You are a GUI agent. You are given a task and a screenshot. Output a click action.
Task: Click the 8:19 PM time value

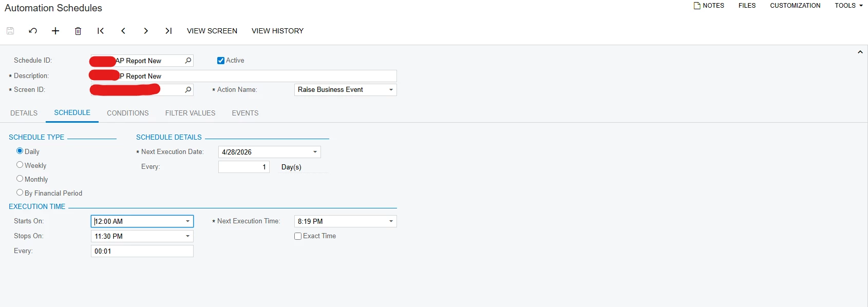tap(310, 221)
